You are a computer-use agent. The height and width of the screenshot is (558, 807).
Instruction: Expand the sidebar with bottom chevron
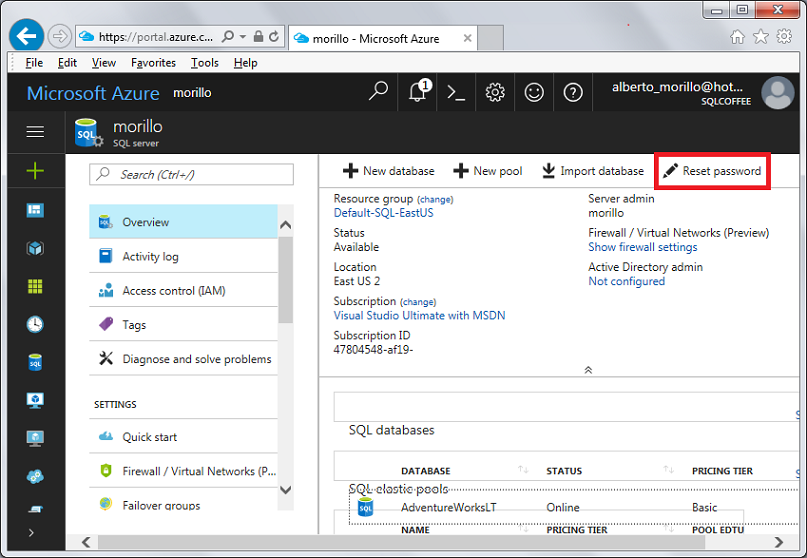(x=31, y=532)
